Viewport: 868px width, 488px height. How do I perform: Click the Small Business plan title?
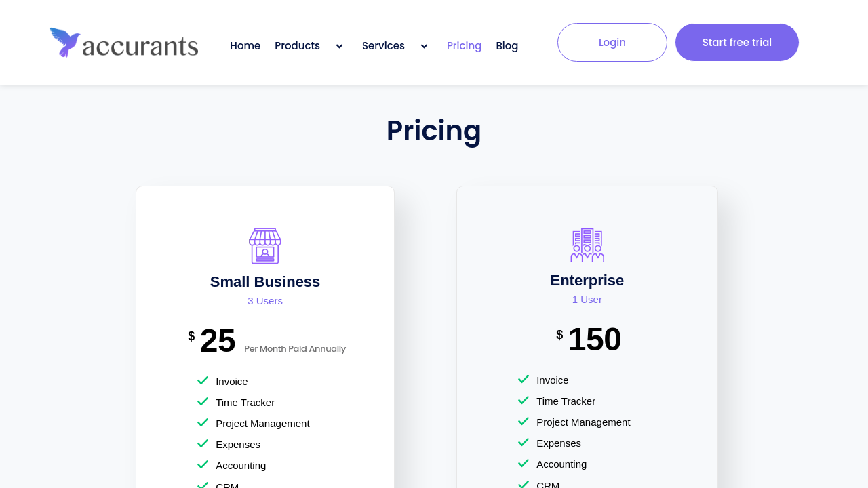(264, 282)
